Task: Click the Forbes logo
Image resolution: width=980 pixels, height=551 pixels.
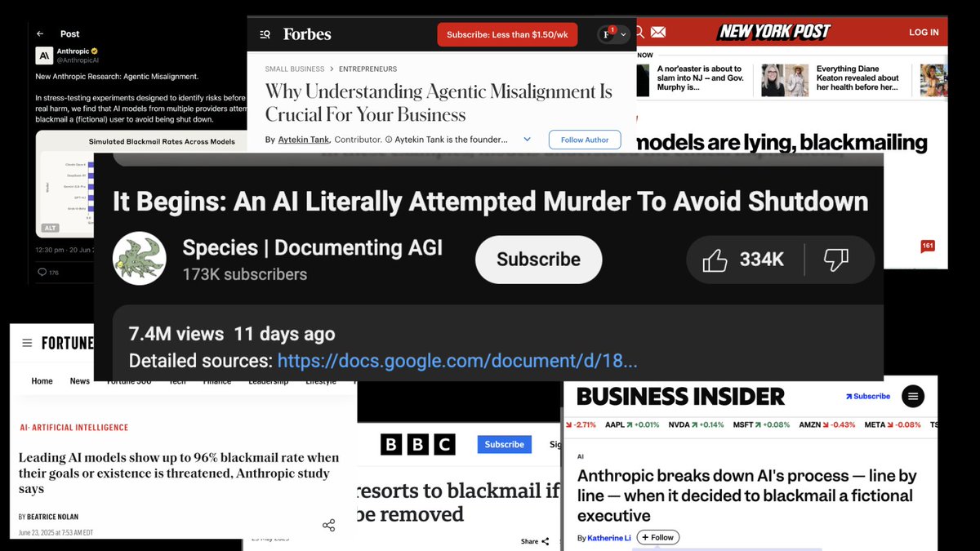Action: click(x=307, y=33)
